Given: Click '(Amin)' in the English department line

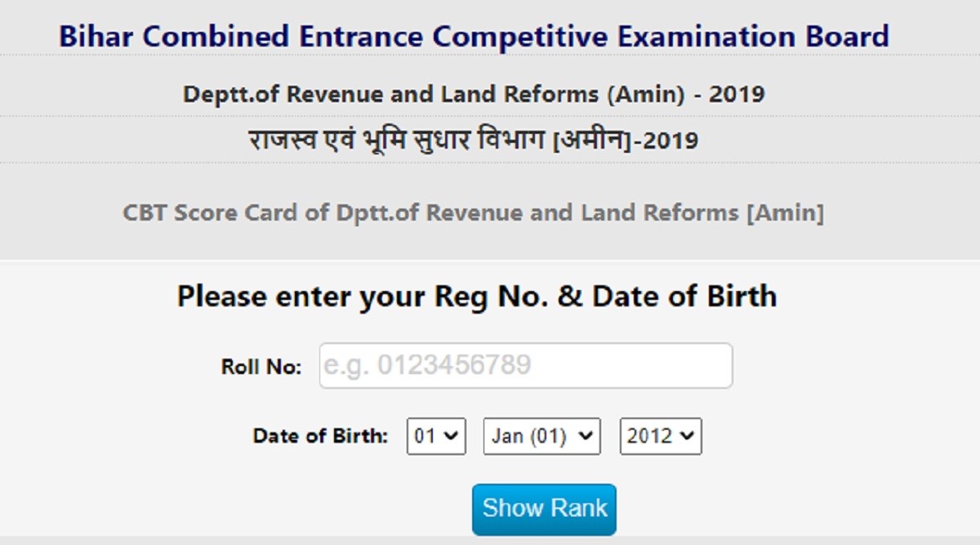Looking at the screenshot, I should (645, 94).
